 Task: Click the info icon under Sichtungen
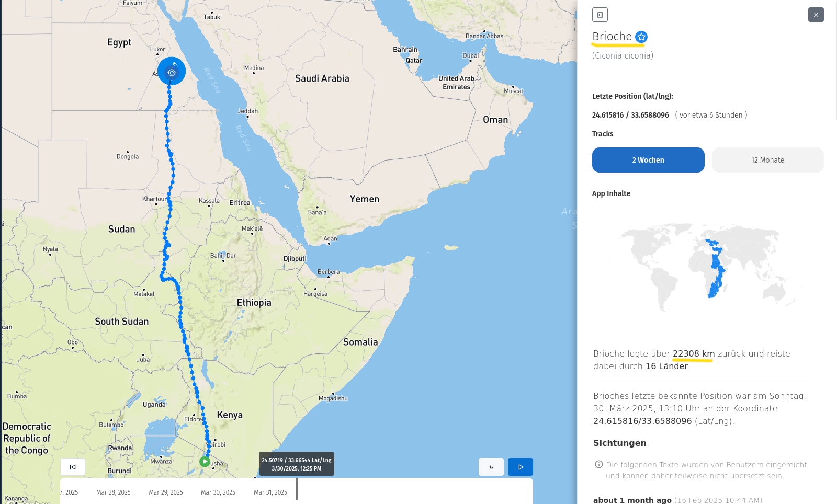(599, 464)
